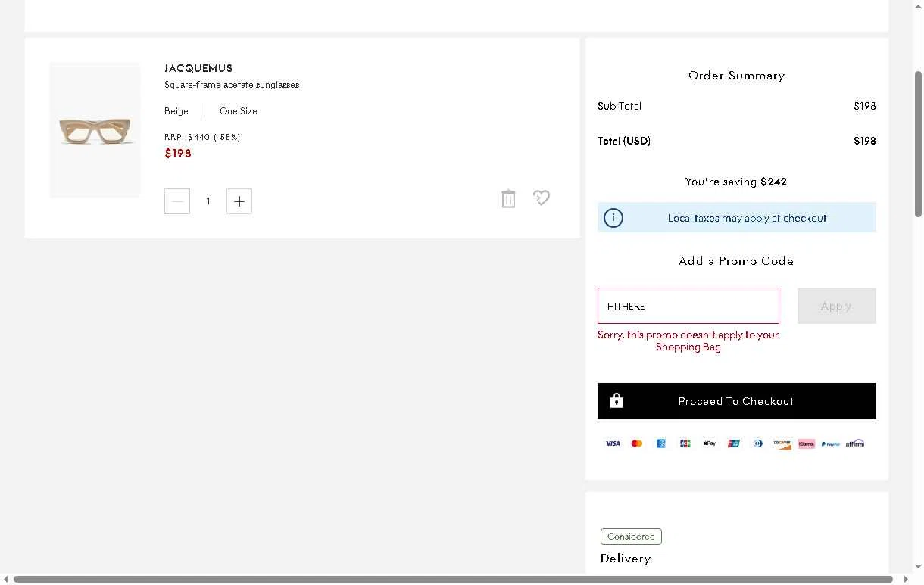Click the Order Summary heading
This screenshot has width=924, height=585.
click(x=736, y=76)
